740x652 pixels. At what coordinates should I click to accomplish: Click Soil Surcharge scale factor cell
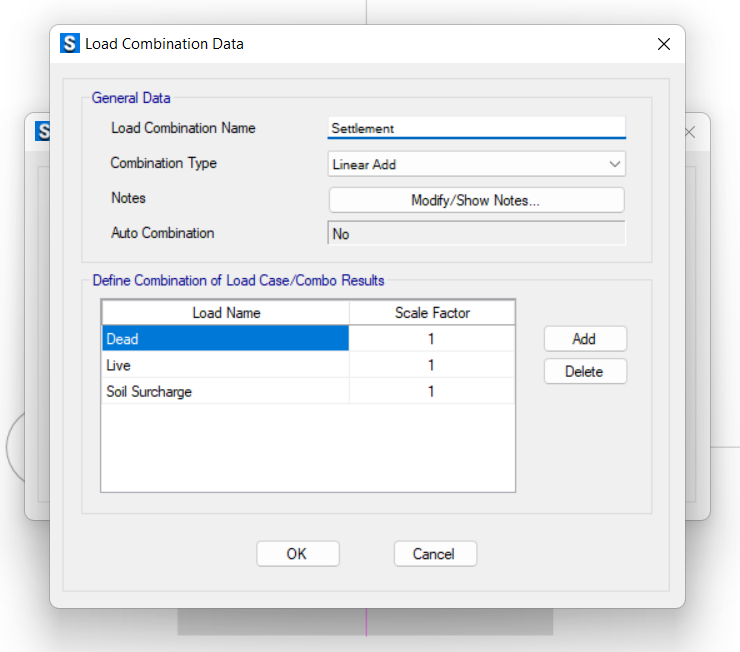click(x=431, y=392)
